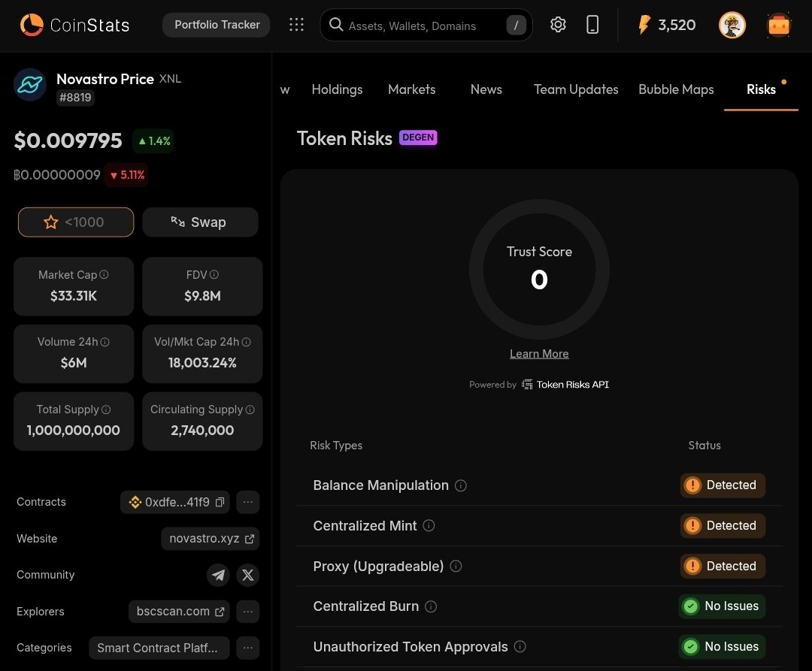Select the Risks tab
Image resolution: width=812 pixels, height=671 pixels.
coord(761,89)
